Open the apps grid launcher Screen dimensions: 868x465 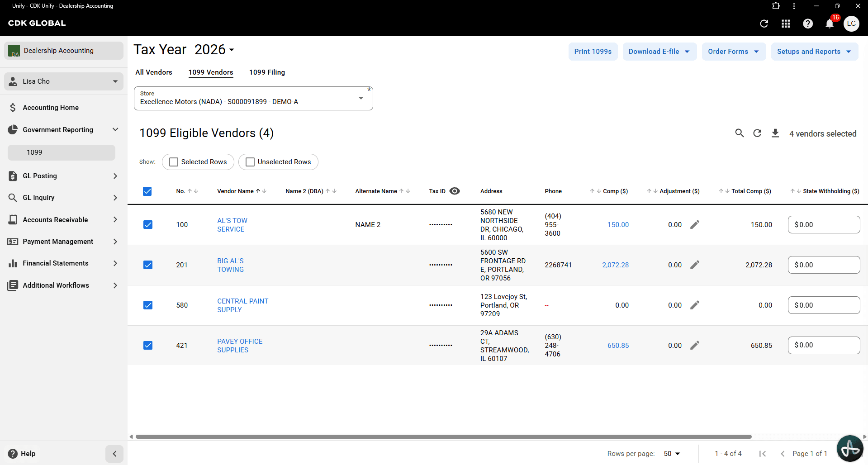[x=786, y=24]
